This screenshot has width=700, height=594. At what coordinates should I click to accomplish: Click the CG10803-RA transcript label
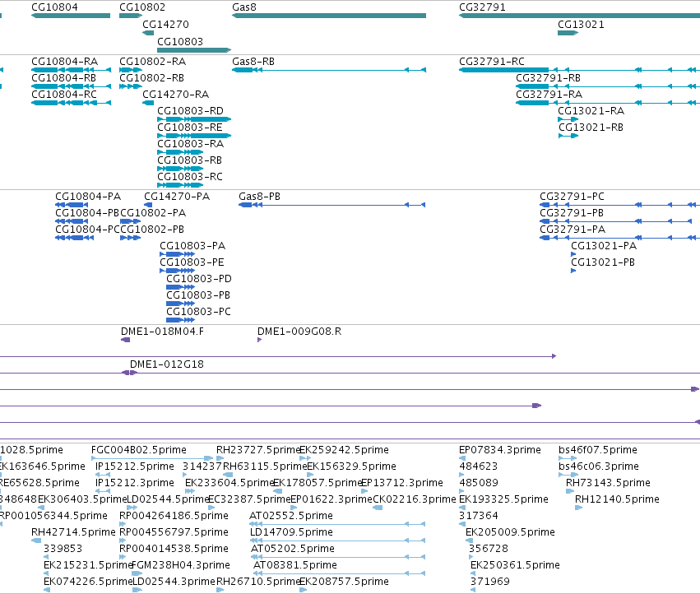[191, 144]
